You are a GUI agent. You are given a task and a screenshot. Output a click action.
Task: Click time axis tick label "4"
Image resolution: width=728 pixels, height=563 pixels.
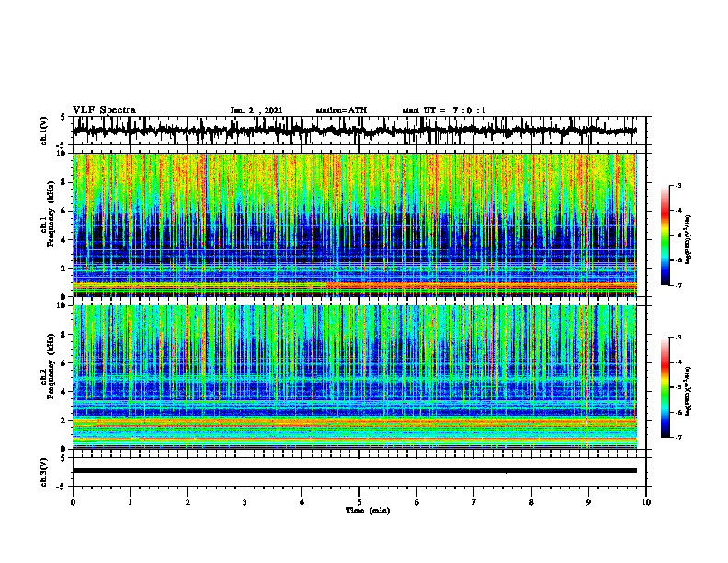coord(302,502)
